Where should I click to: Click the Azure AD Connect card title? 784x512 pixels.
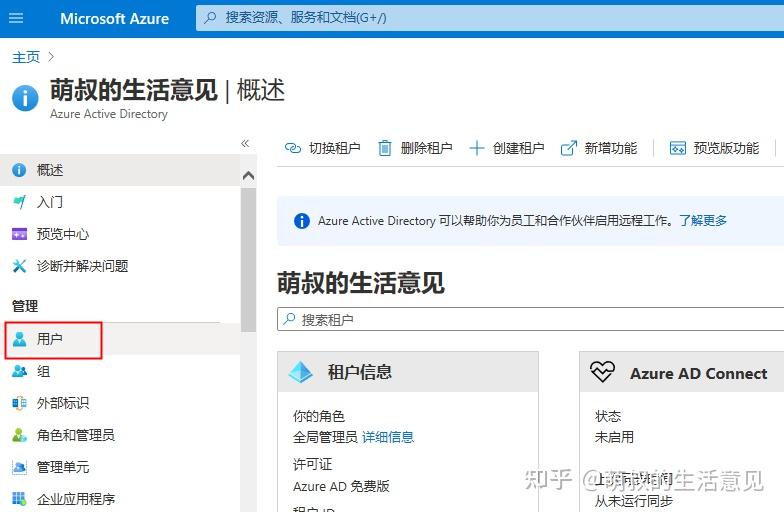698,374
